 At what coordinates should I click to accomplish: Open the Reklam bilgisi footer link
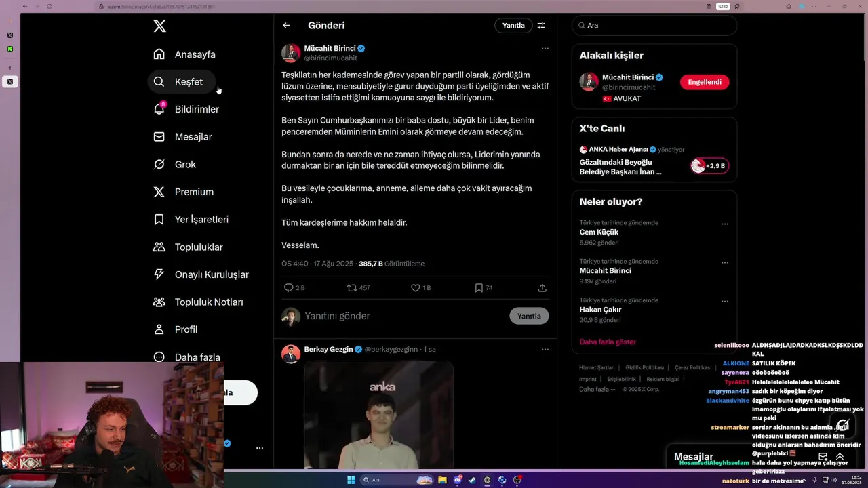coord(663,379)
